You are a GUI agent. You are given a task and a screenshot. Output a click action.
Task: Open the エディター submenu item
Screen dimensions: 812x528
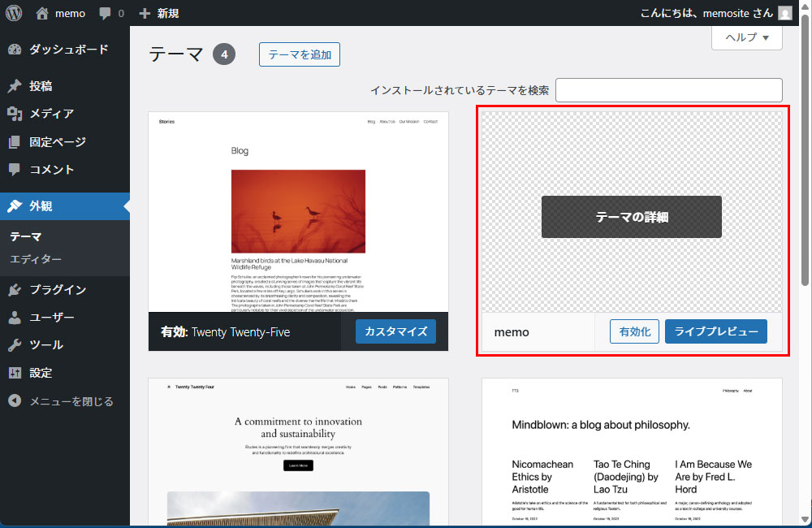pyautogui.click(x=36, y=259)
